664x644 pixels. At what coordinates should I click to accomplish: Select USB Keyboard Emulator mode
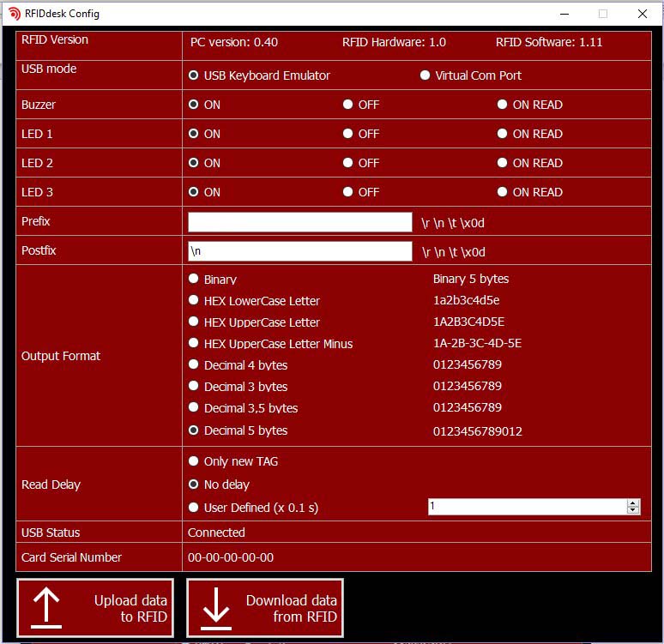[194, 75]
